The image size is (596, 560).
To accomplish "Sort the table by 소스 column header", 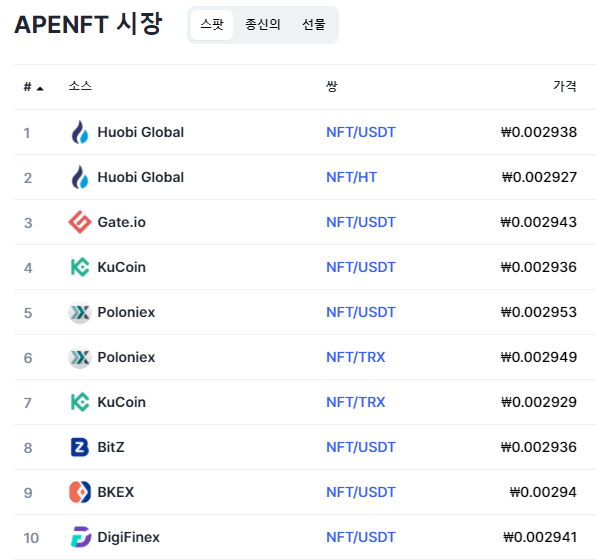I will click(80, 86).
